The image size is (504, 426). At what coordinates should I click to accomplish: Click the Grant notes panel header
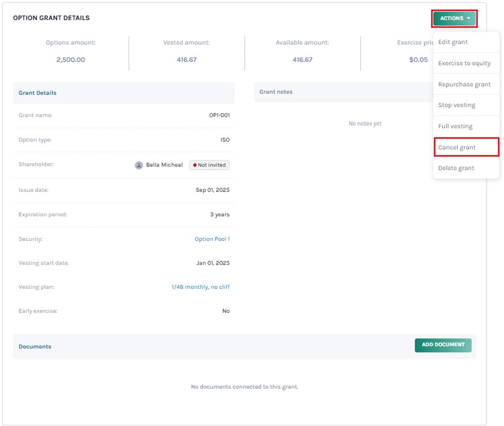click(x=276, y=92)
